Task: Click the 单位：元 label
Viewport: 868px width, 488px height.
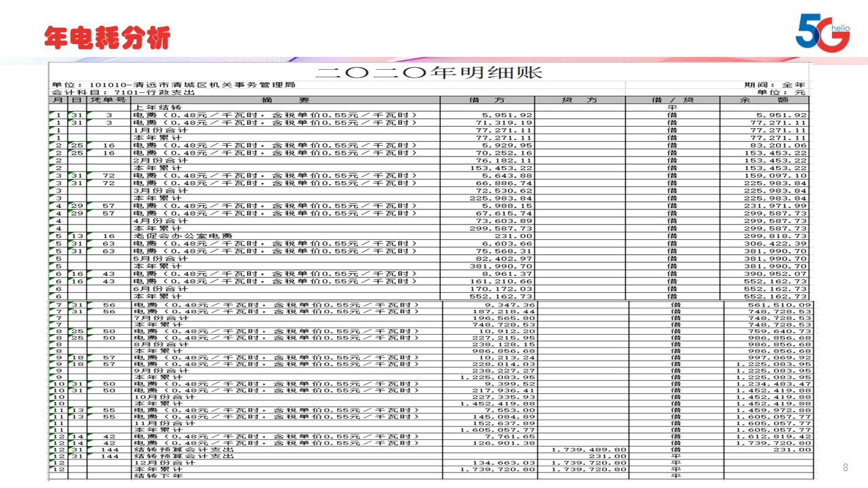Action: coord(781,92)
